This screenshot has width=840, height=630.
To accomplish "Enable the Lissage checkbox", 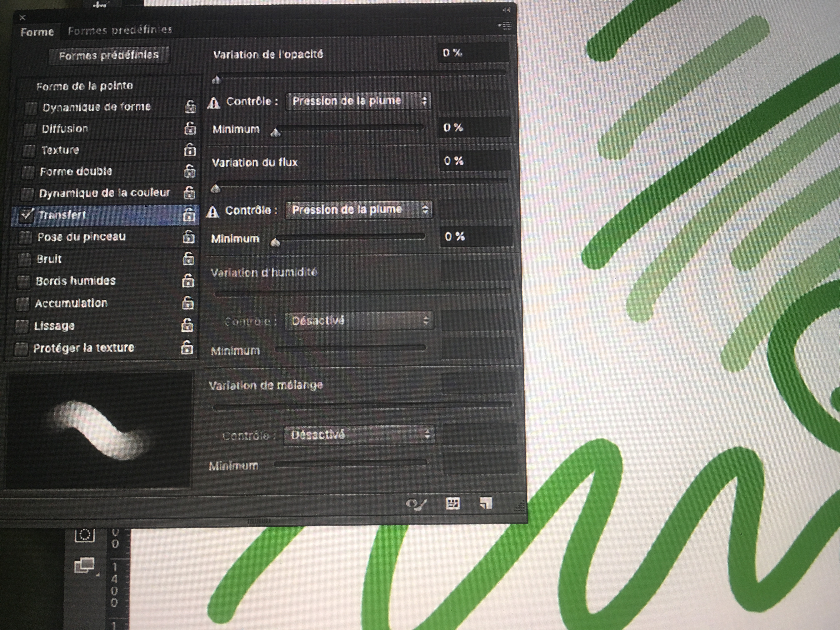I will point(22,326).
